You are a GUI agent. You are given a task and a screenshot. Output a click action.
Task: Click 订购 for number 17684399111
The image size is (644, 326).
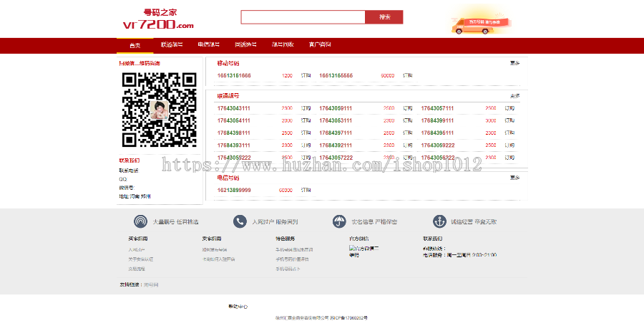pos(509,120)
